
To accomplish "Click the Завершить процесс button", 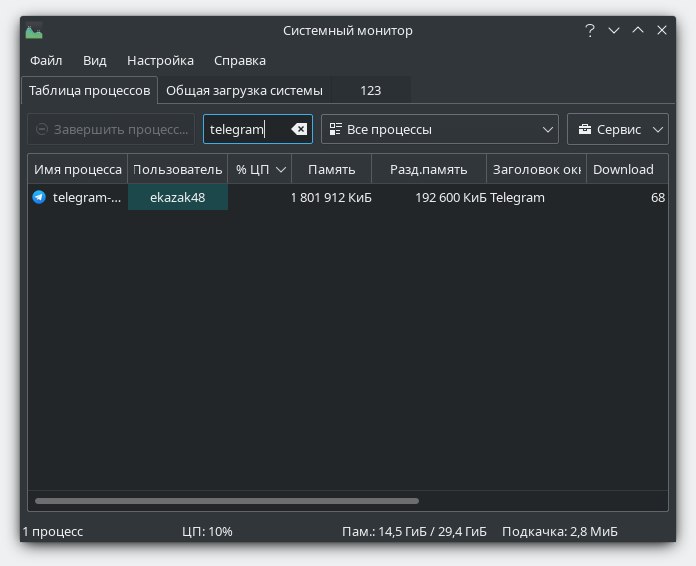I will tap(111, 129).
